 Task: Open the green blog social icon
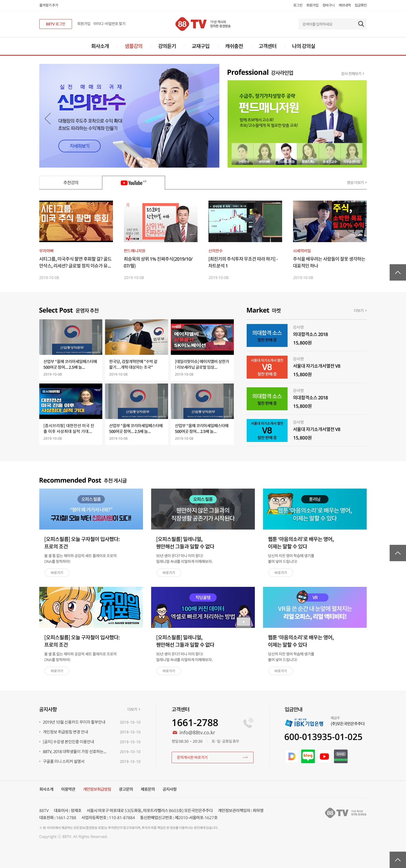point(308,756)
